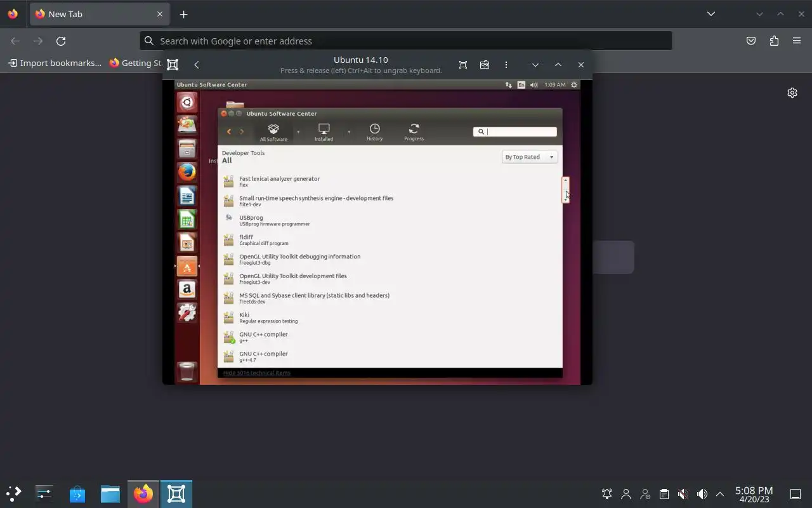Open the Files archive launcher in Ubuntu dock
Screen dimensions: 812x508
point(187,149)
